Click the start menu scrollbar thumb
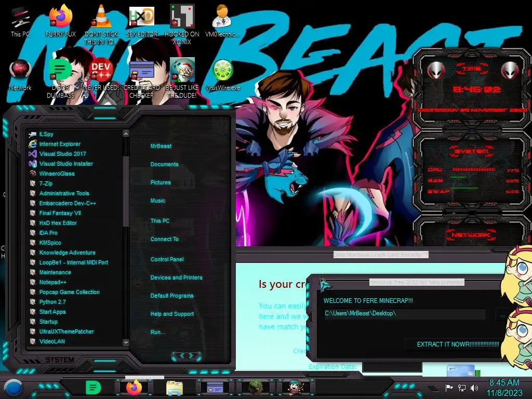 [126, 191]
